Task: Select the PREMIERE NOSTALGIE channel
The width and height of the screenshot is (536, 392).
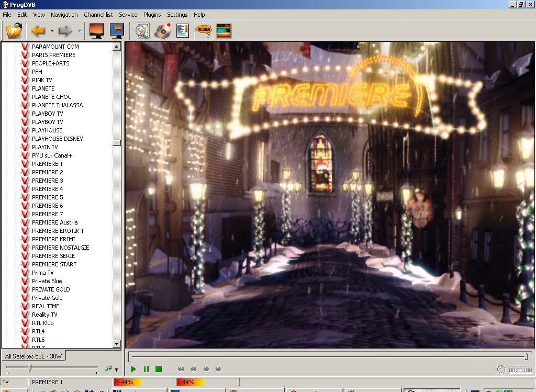Action: [x=61, y=248]
